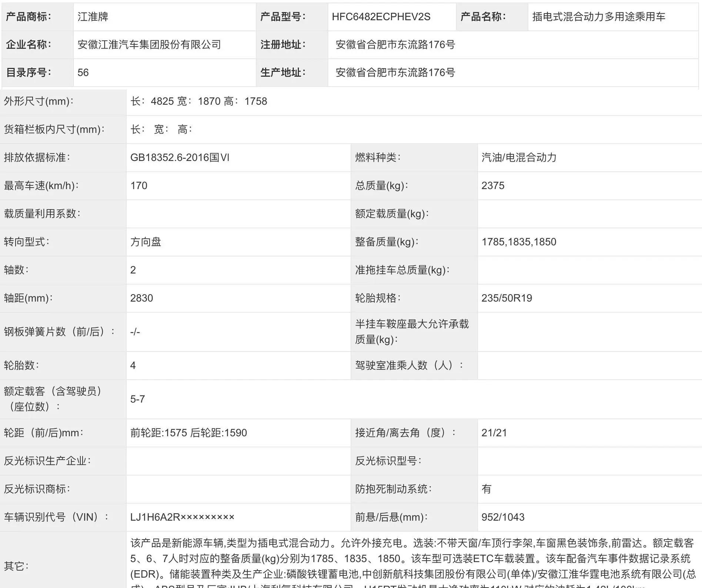Viewport: 702px width, 588px height.
Task: Select total mass value 2375
Action: pyautogui.click(x=493, y=186)
